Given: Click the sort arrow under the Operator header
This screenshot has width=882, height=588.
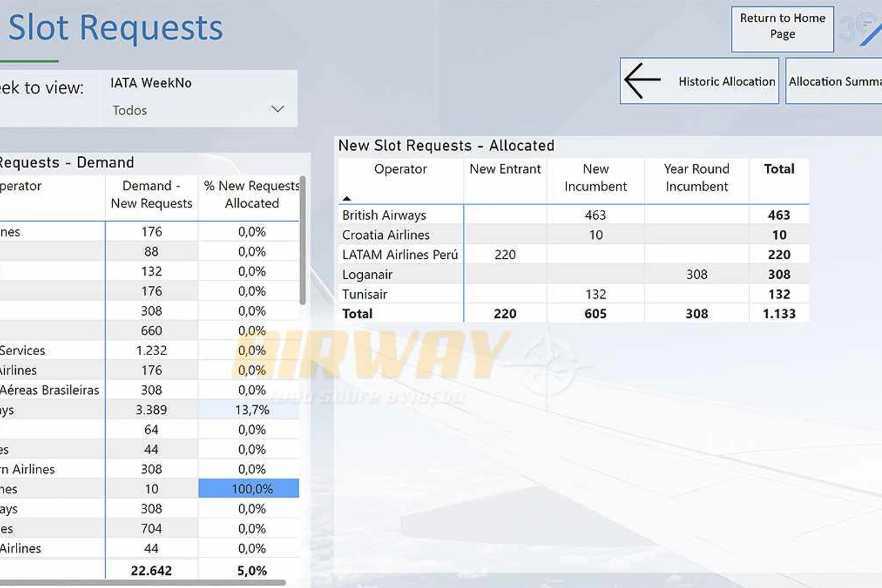Looking at the screenshot, I should tap(347, 199).
